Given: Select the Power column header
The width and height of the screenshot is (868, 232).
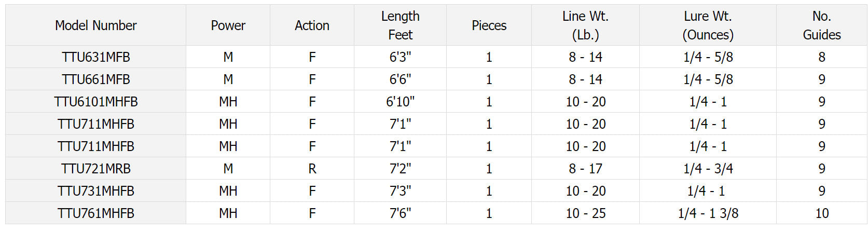Looking at the screenshot, I should click(228, 25).
